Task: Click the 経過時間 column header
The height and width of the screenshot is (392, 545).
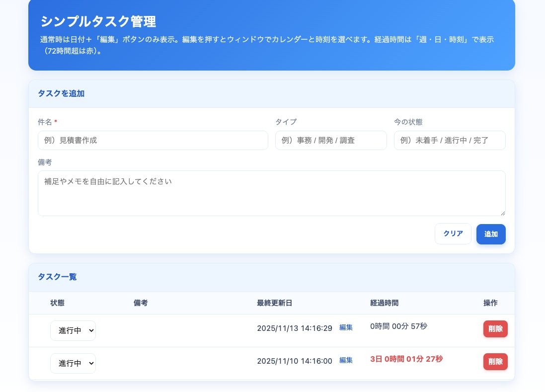Action: pyautogui.click(x=384, y=303)
